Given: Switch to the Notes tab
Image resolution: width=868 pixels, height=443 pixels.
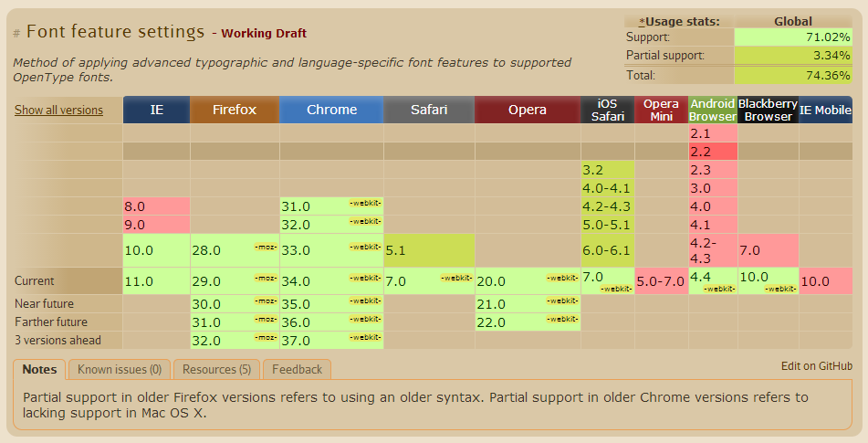Looking at the screenshot, I should pos(39,369).
